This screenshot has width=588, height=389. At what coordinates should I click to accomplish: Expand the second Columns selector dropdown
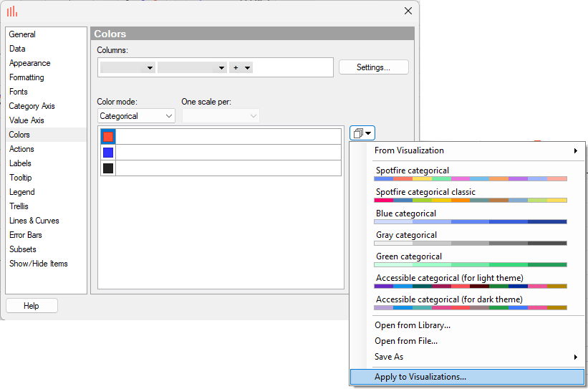pyautogui.click(x=192, y=67)
